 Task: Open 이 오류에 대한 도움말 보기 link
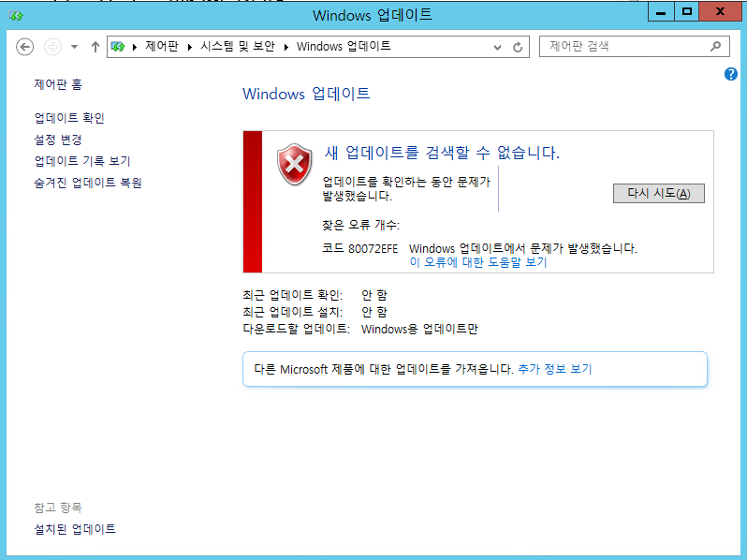478,262
